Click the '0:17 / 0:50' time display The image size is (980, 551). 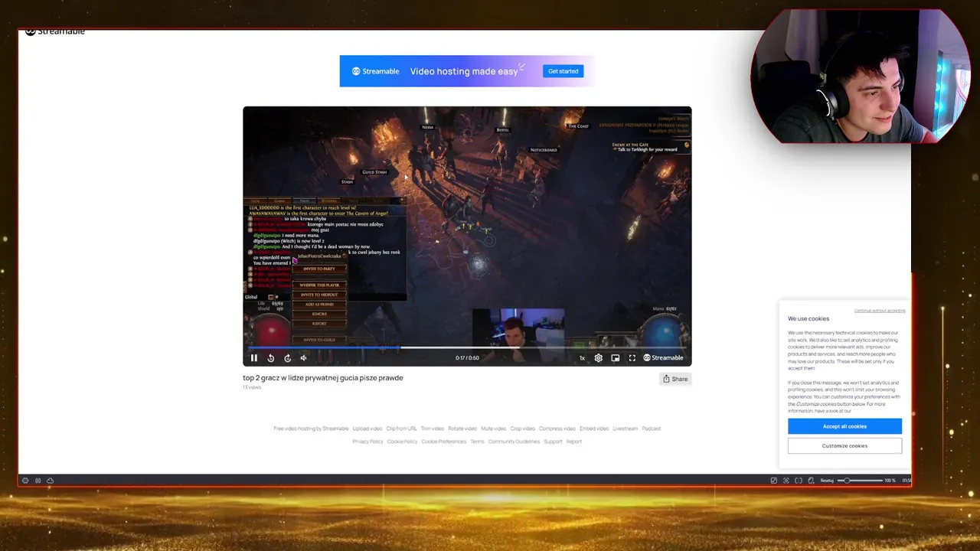(x=467, y=357)
